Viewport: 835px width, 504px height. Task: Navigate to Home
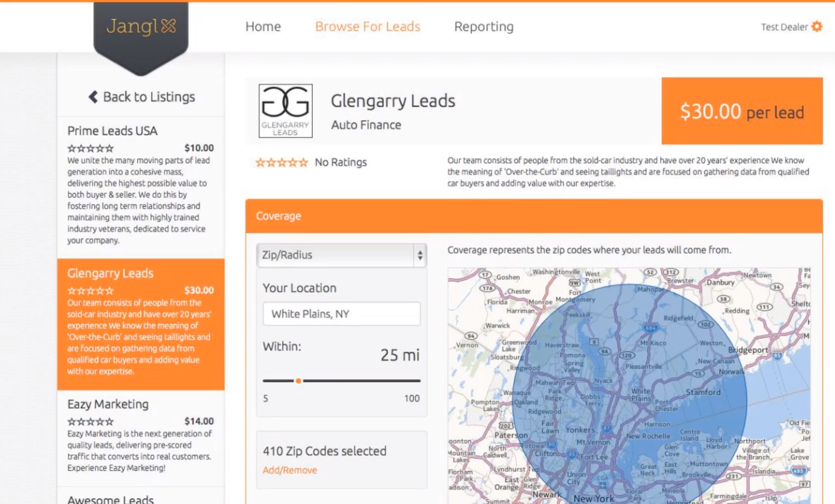click(263, 27)
